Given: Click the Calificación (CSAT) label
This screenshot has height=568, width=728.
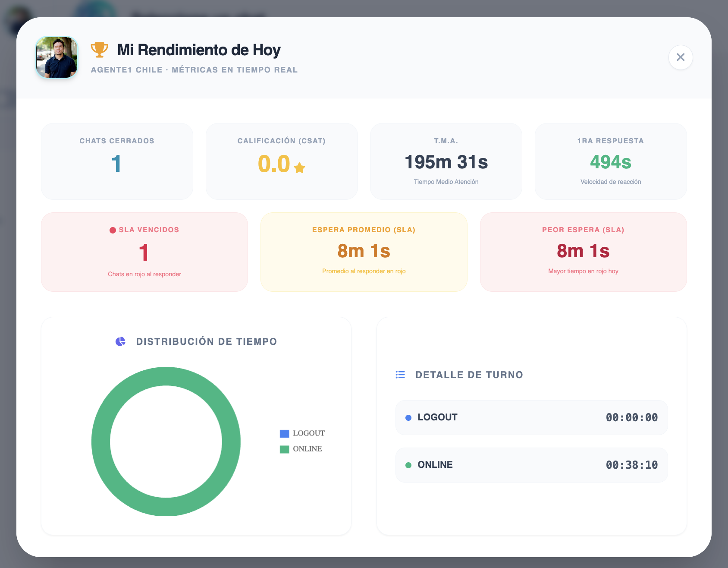Looking at the screenshot, I should point(282,141).
